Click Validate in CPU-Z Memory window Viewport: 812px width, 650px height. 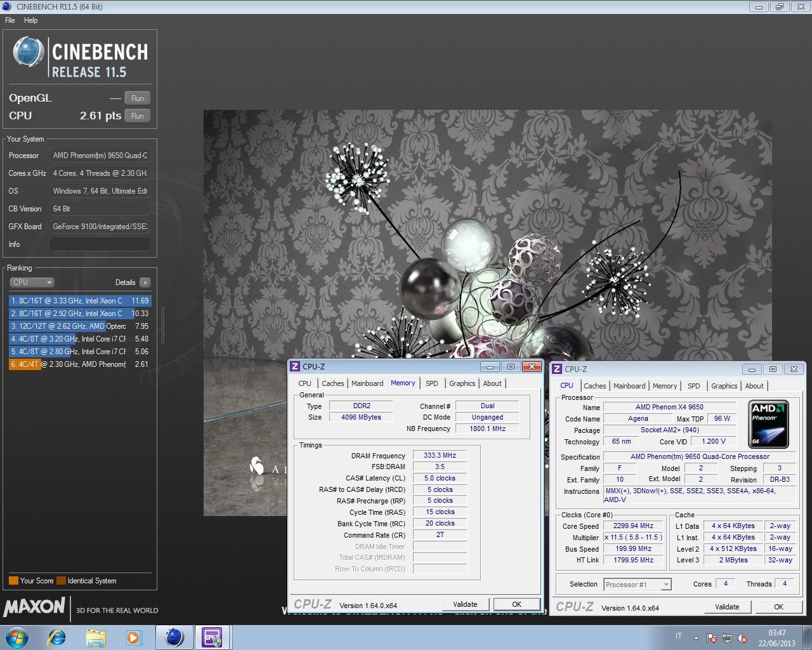[x=465, y=604]
